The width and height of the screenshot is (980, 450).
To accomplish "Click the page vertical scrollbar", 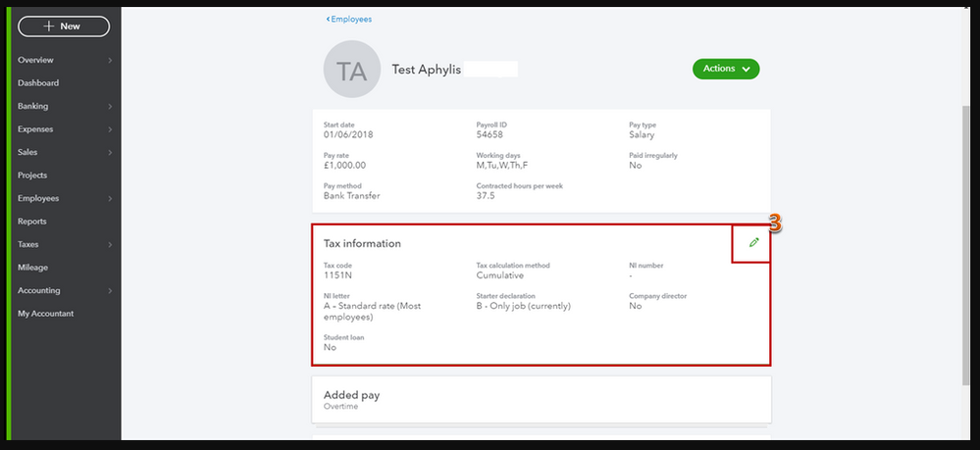I will (x=967, y=244).
